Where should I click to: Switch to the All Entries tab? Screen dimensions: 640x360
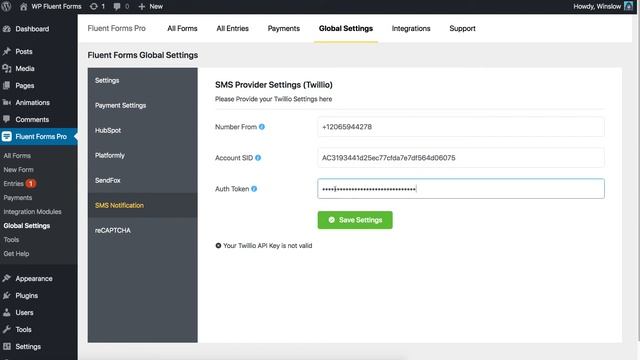point(233,29)
